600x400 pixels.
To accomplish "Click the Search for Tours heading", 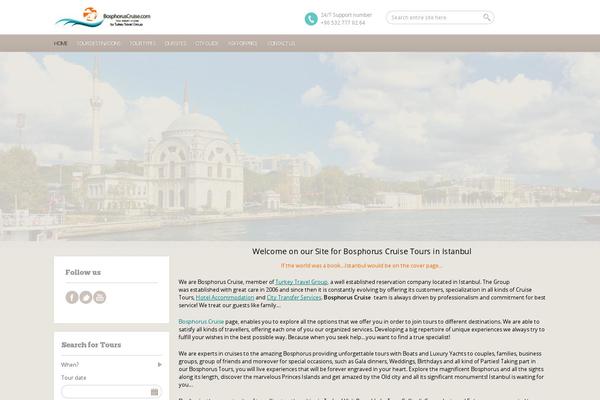I will (91, 344).
